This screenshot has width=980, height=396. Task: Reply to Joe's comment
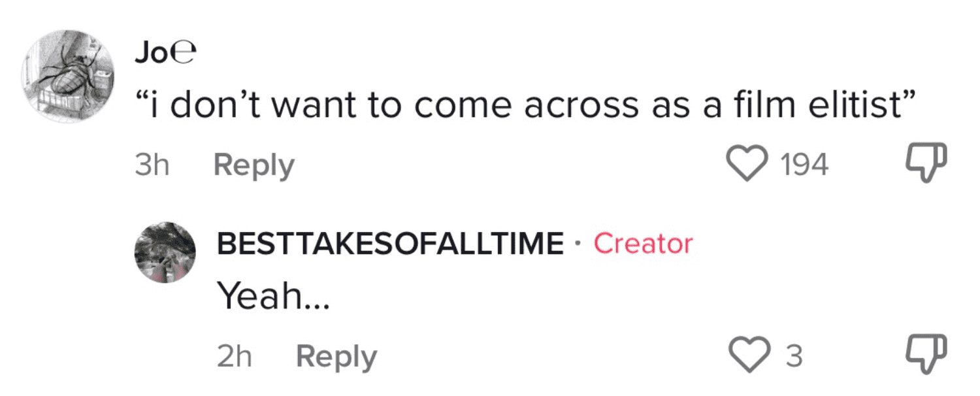click(253, 165)
